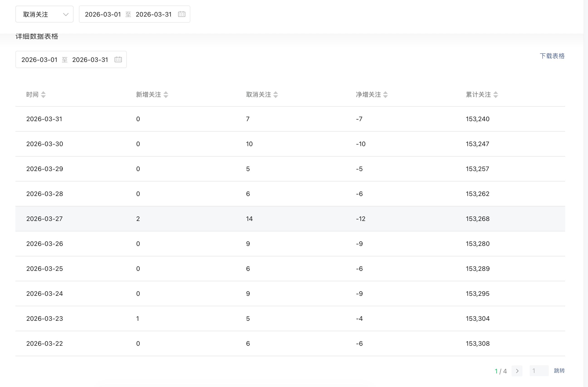
Task: Go to next page arrow
Action: [x=517, y=371]
